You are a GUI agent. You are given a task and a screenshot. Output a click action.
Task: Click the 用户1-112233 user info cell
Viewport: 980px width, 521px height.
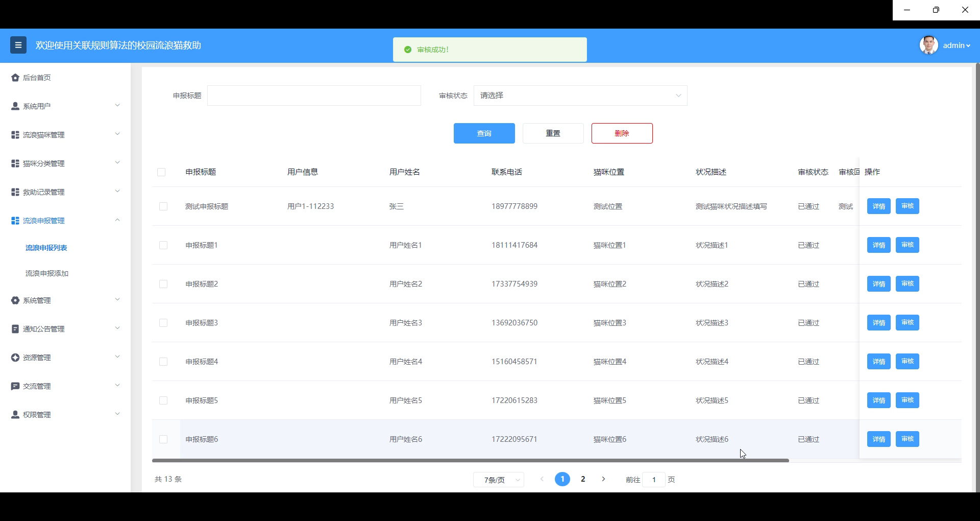(310, 206)
